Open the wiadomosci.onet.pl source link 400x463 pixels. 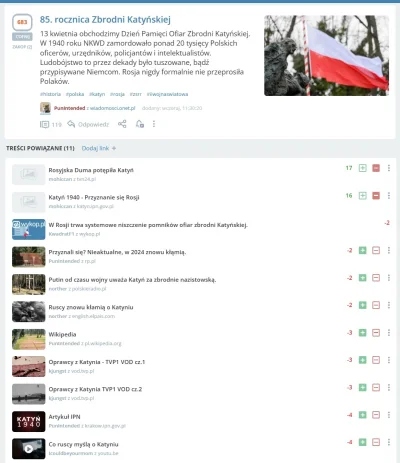point(113,108)
